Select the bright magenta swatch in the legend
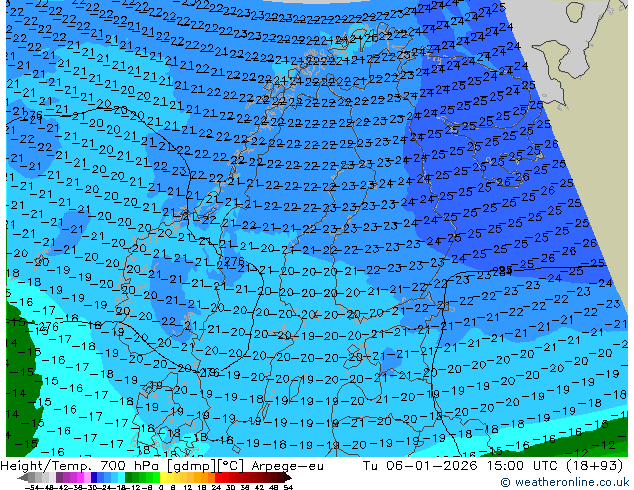The image size is (634, 490). (80, 477)
